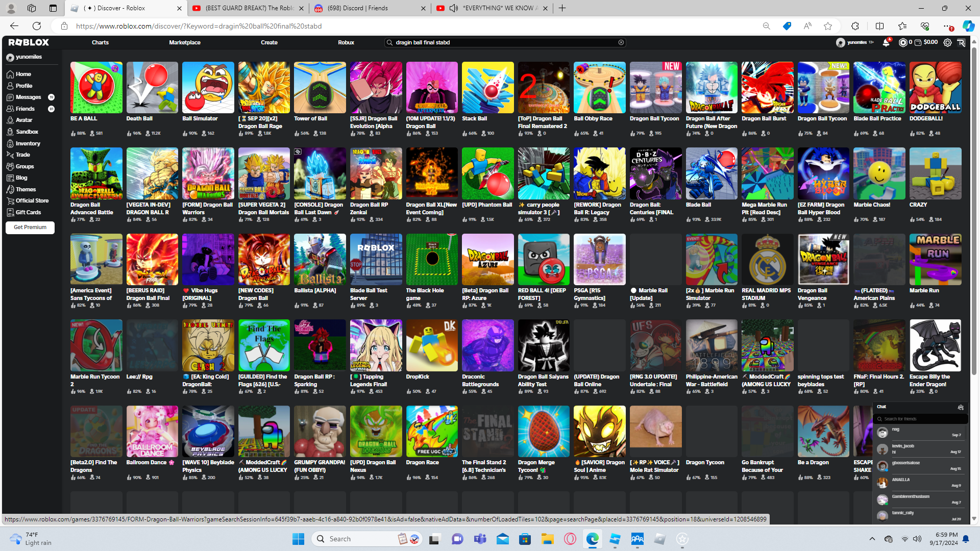Open browser Settings and more menu
The image size is (980, 551).
click(x=947, y=26)
